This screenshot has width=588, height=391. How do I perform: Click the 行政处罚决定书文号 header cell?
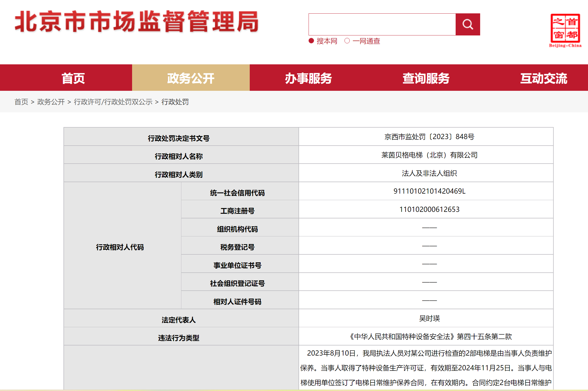coord(181,137)
